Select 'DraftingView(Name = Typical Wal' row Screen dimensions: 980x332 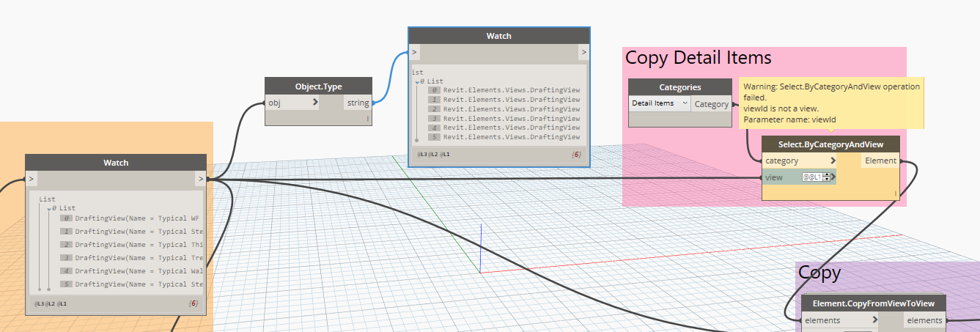point(130,271)
